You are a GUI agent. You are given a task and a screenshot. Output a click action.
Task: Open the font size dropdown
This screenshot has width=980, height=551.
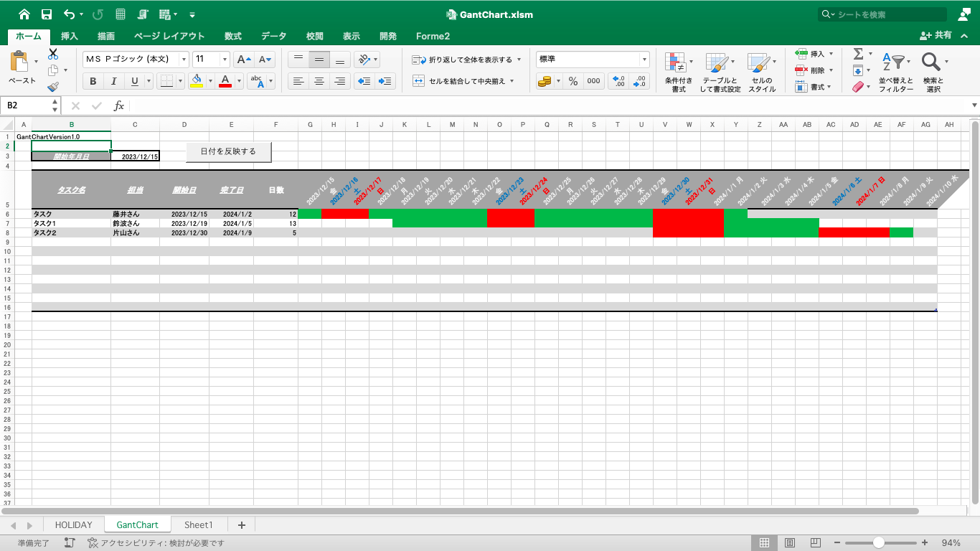click(x=225, y=60)
